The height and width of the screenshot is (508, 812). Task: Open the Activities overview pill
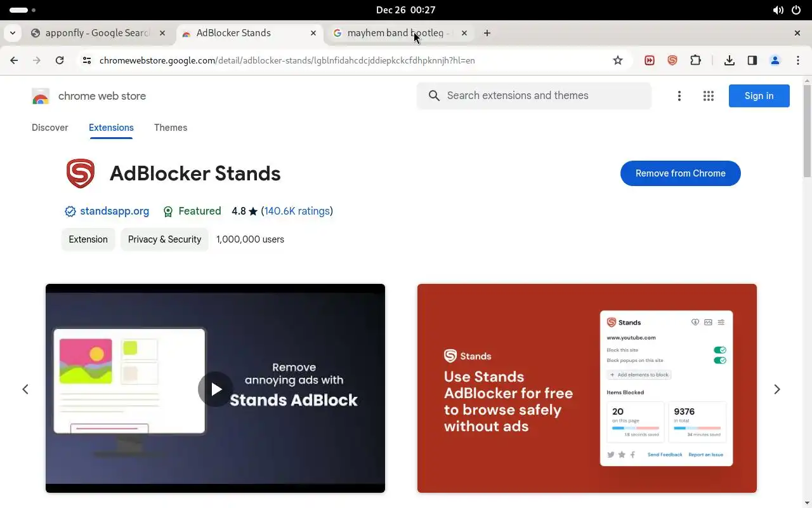(23, 10)
